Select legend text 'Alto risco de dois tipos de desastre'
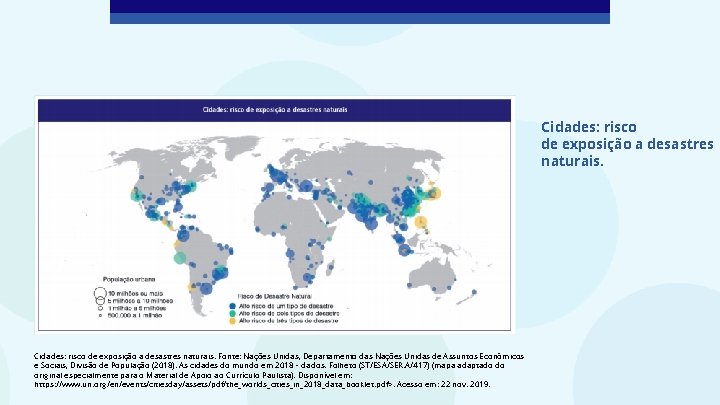The image size is (720, 405). click(x=289, y=313)
